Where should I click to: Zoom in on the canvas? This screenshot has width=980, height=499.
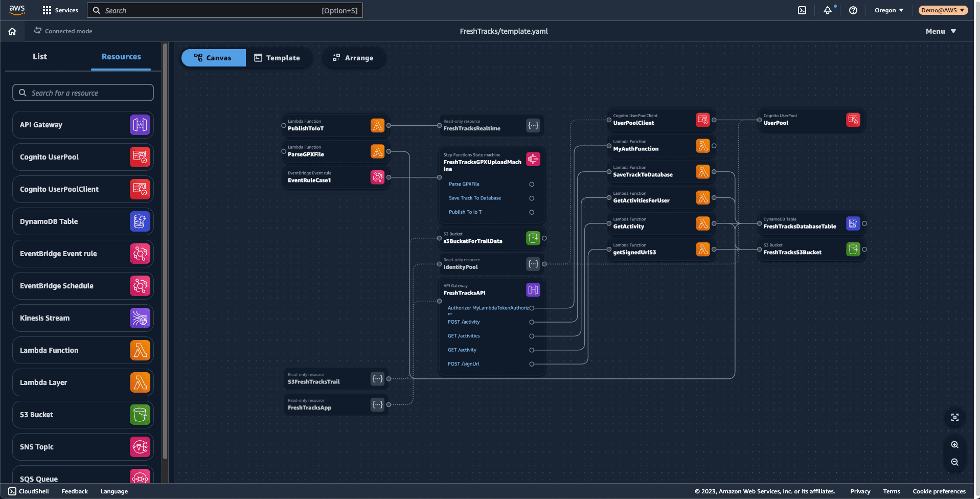click(x=954, y=445)
